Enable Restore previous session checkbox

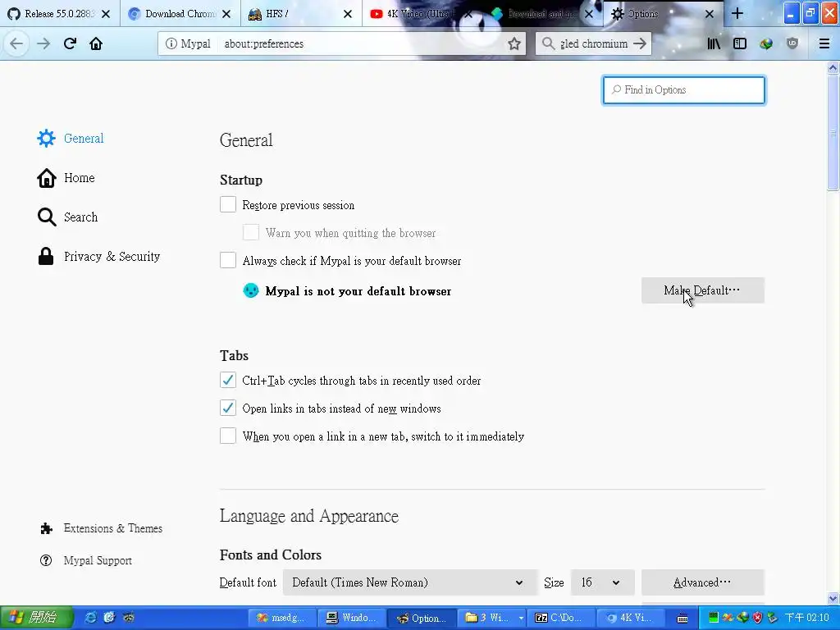pos(228,204)
